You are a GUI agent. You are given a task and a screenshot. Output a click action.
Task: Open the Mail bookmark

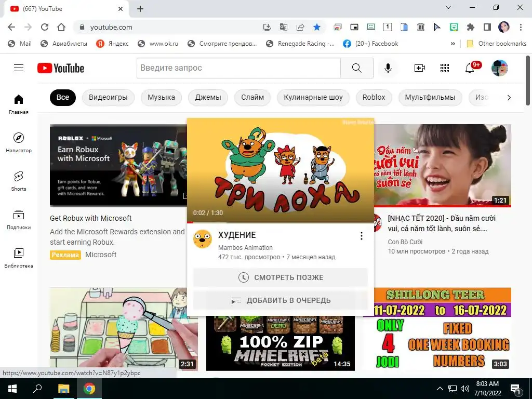(x=20, y=44)
